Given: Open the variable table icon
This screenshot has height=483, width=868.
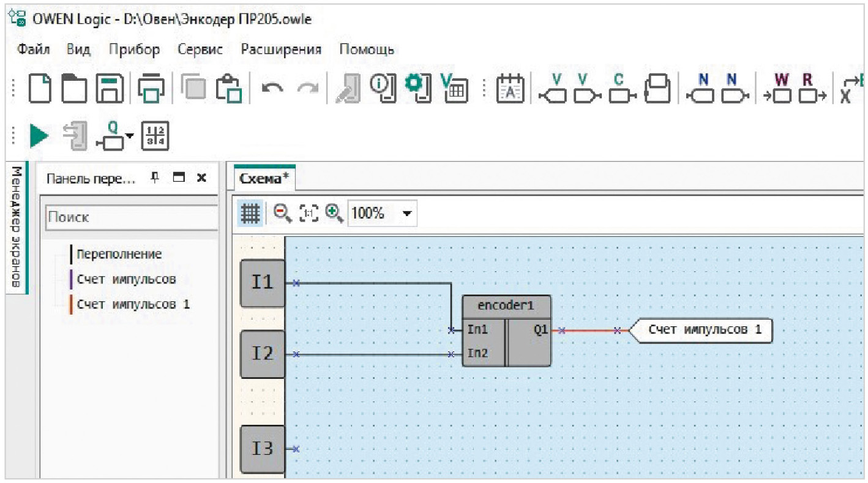Looking at the screenshot, I should click(455, 89).
